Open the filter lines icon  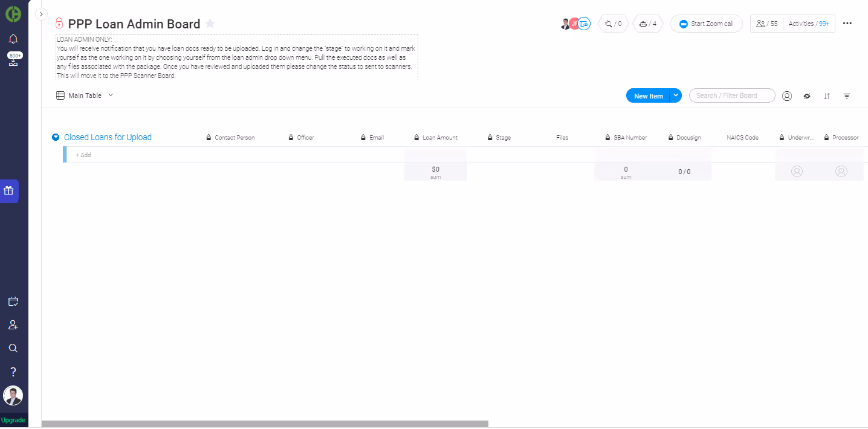(847, 96)
